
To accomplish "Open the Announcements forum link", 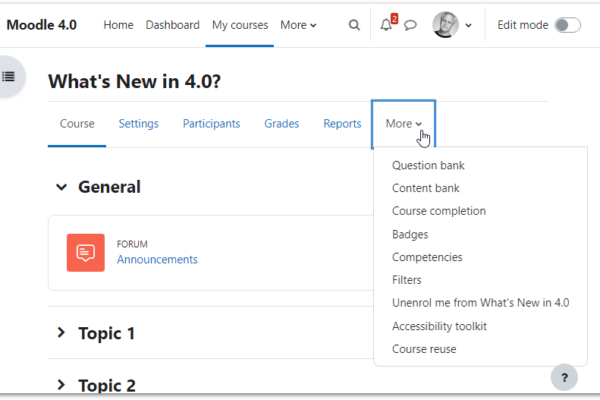I will [157, 260].
